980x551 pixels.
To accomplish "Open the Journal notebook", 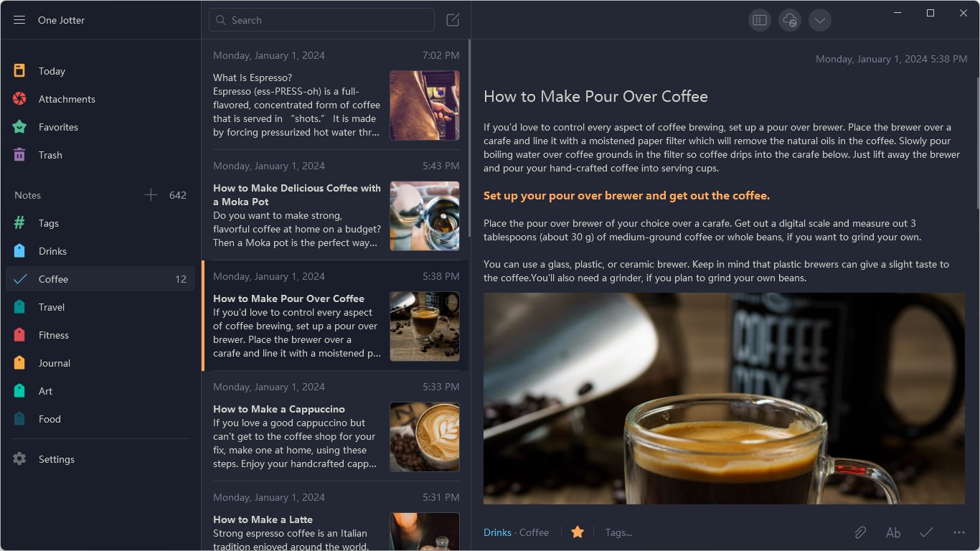I will pos(100,363).
